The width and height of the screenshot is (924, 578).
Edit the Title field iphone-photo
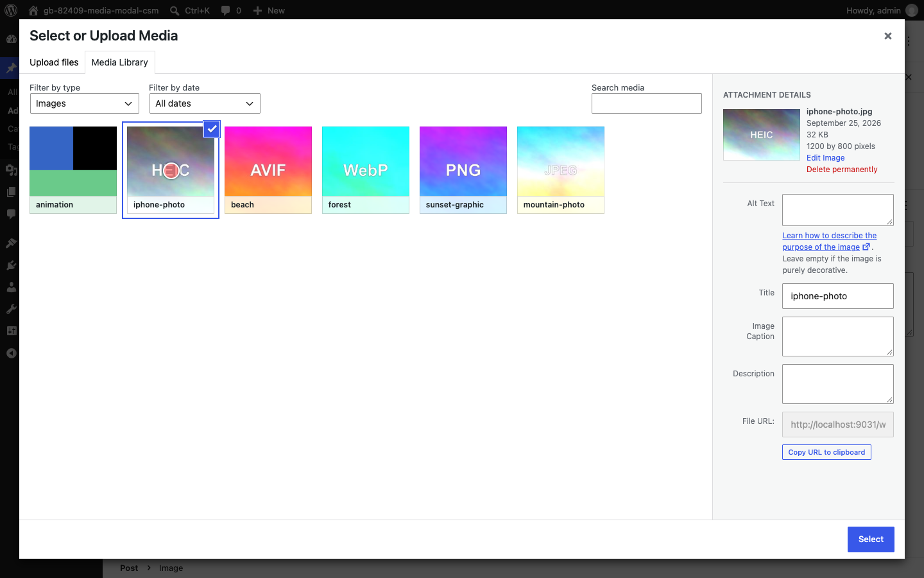coord(838,296)
